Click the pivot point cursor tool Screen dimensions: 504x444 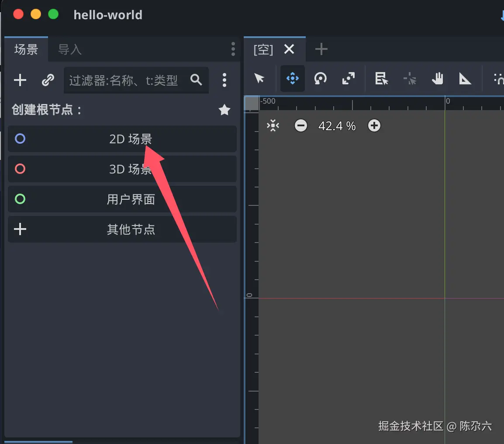pyautogui.click(x=410, y=79)
